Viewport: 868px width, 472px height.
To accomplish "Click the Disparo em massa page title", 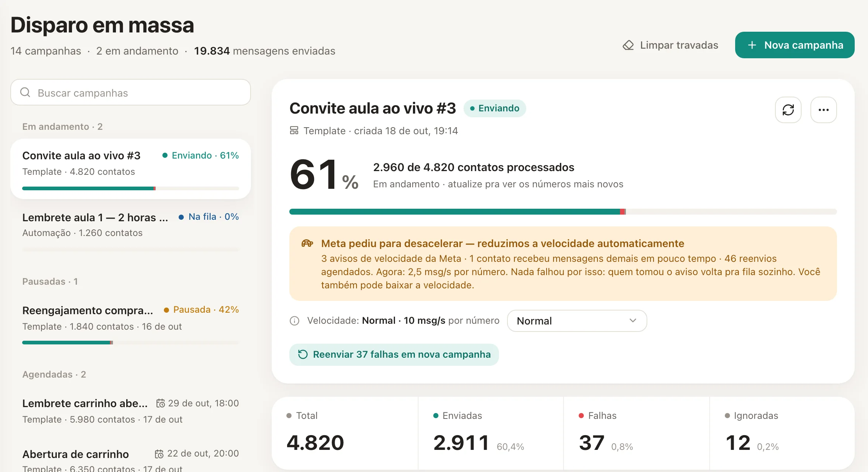I will 102,25.
